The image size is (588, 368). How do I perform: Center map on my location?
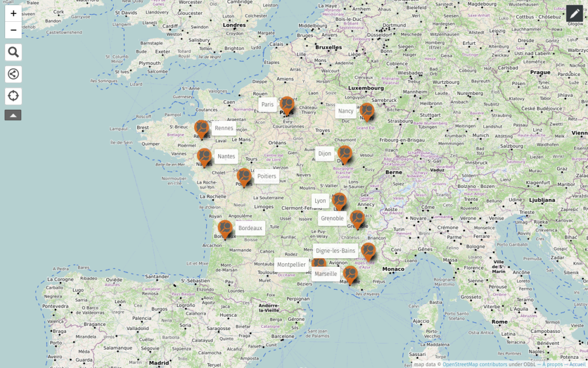[13, 96]
